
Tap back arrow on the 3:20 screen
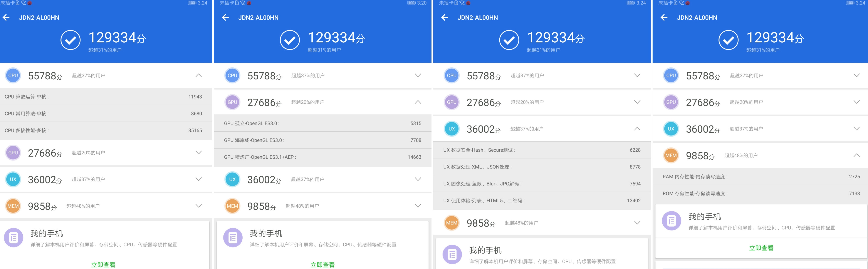(x=225, y=18)
